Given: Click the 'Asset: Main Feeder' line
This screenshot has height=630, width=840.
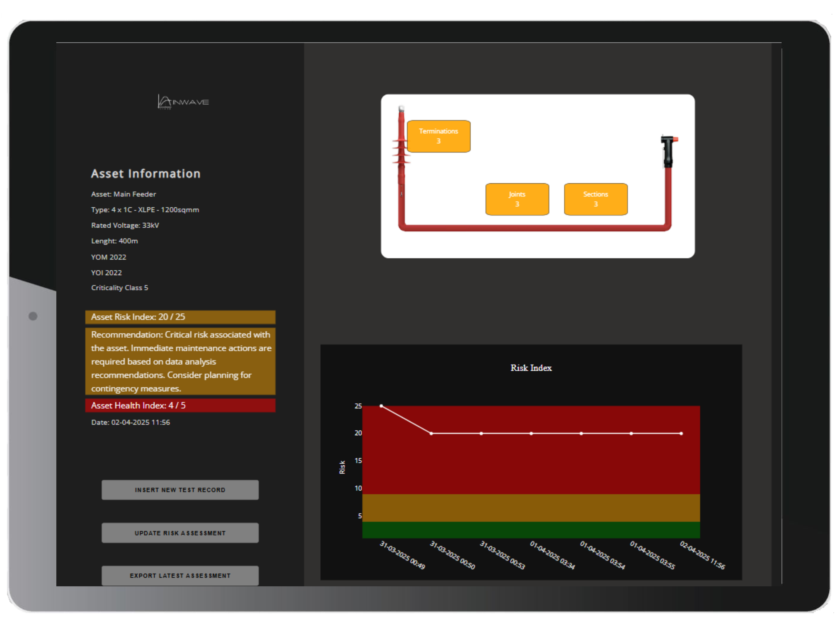Looking at the screenshot, I should [x=124, y=194].
